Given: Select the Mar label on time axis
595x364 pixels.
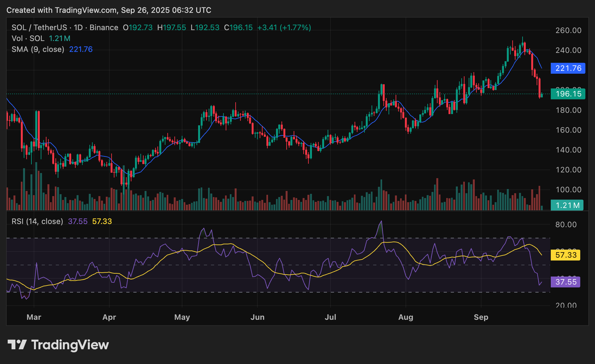Looking at the screenshot, I should [34, 317].
